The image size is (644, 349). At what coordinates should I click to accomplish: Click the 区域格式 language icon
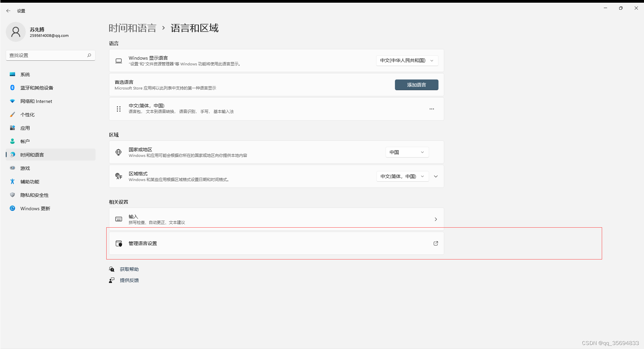(119, 176)
